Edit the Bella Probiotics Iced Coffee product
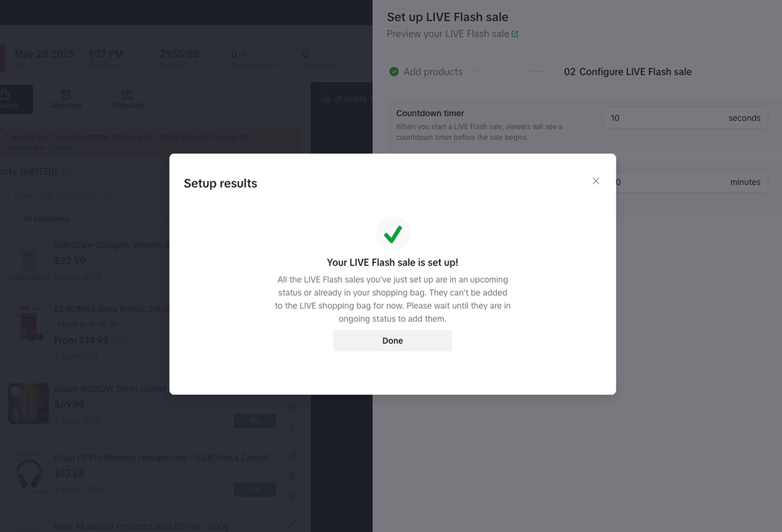The height and width of the screenshot is (532, 782). (x=292, y=524)
